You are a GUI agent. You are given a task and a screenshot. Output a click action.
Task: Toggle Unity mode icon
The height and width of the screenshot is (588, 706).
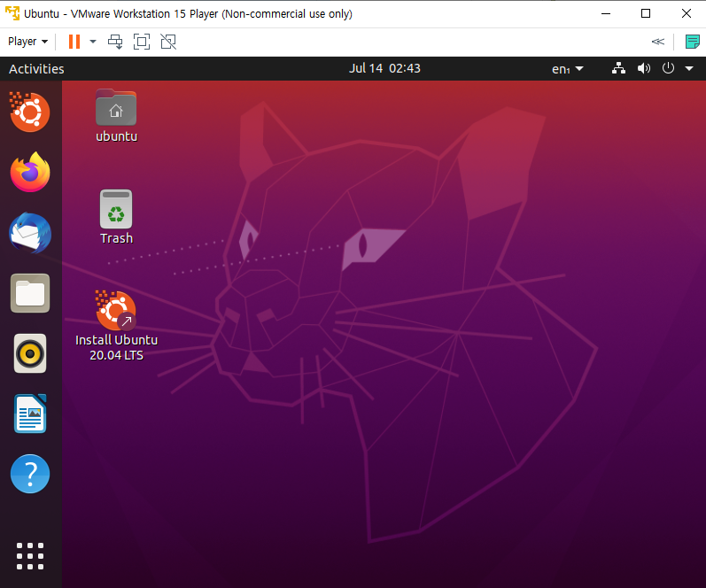[x=168, y=42]
